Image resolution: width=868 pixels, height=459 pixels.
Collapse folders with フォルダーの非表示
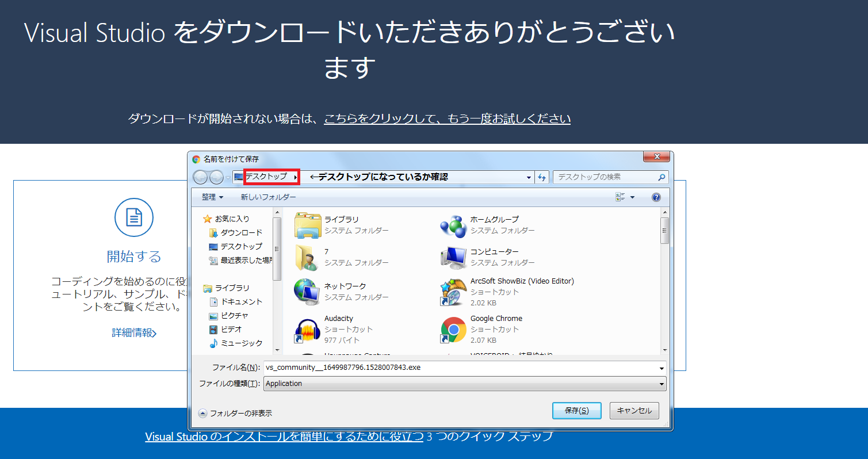[x=235, y=413]
